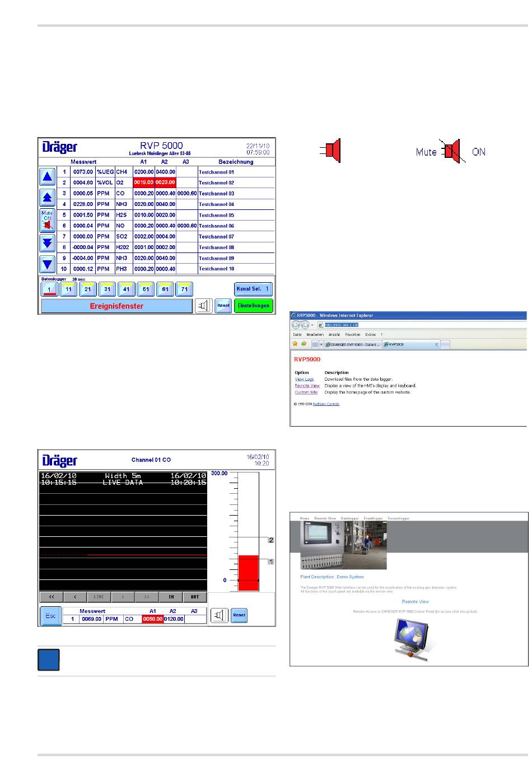532x772 pixels.
Task: Click Reset in the RVP 5000 overview
Action: click(x=223, y=306)
